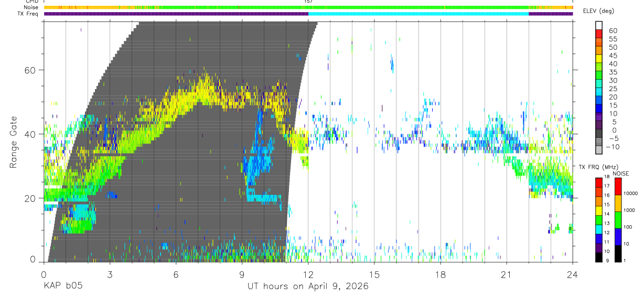Click the x-axis tick label "6"

pyautogui.click(x=176, y=274)
